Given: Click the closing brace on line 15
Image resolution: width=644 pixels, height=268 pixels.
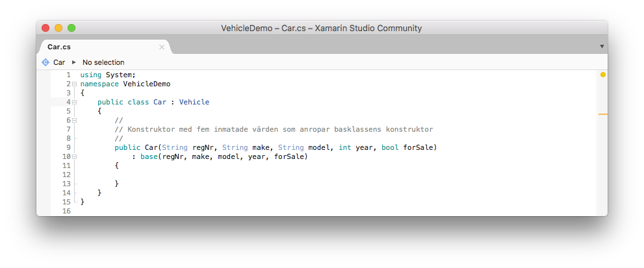Looking at the screenshot, I should pos(82,202).
